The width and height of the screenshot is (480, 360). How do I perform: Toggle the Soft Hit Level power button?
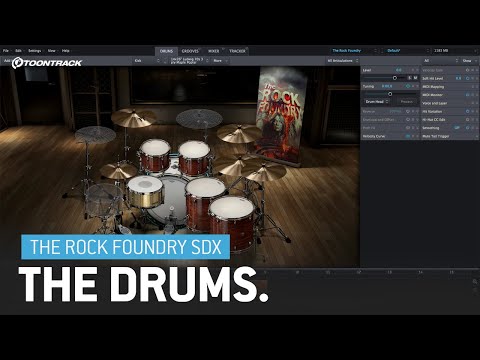point(467,78)
